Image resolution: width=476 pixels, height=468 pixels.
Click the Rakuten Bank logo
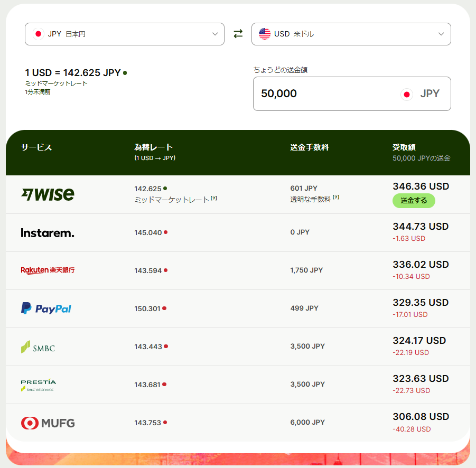point(48,270)
